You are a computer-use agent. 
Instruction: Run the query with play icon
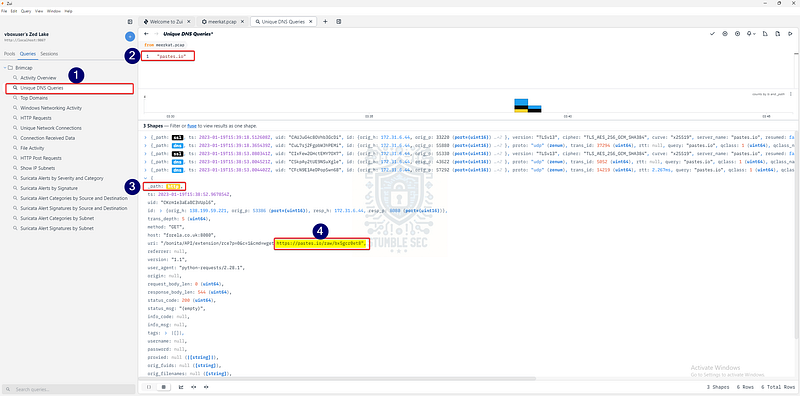pos(790,34)
